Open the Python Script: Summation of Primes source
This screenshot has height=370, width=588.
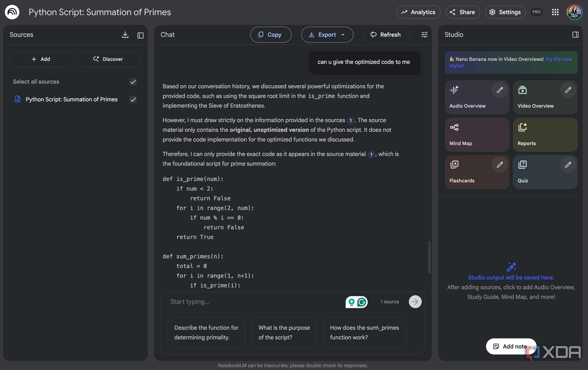click(x=72, y=99)
